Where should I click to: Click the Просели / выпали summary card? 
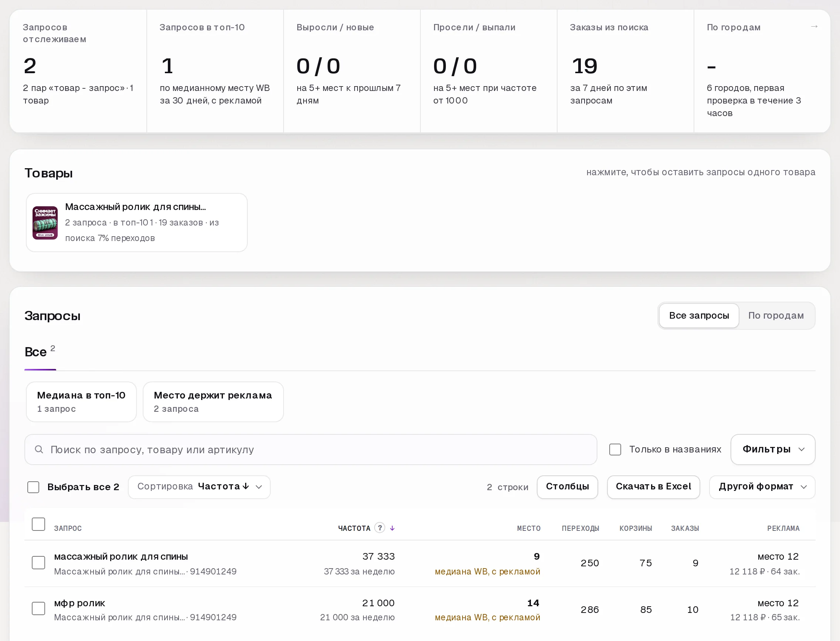488,71
